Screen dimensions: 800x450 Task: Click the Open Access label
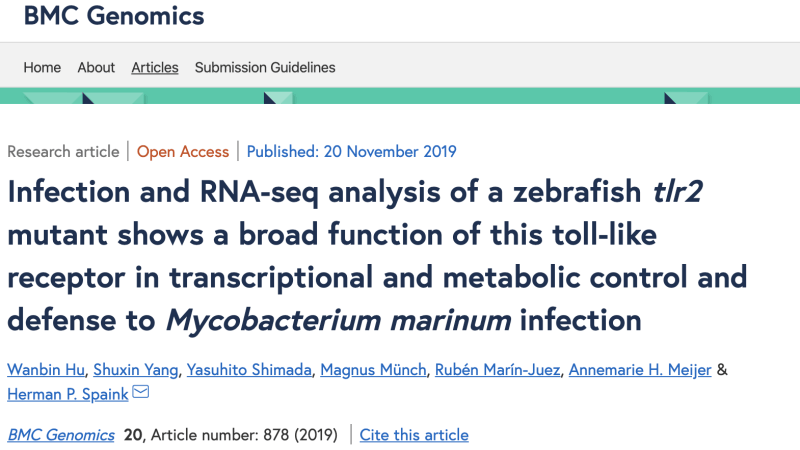(x=183, y=152)
